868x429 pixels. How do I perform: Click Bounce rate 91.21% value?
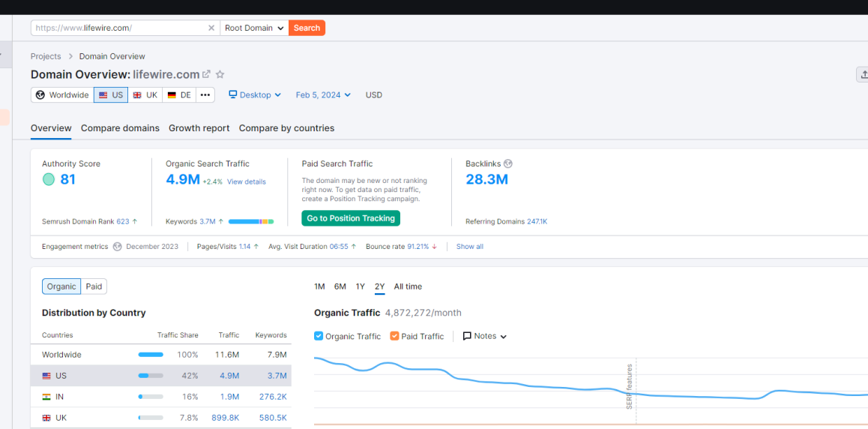[x=418, y=246]
